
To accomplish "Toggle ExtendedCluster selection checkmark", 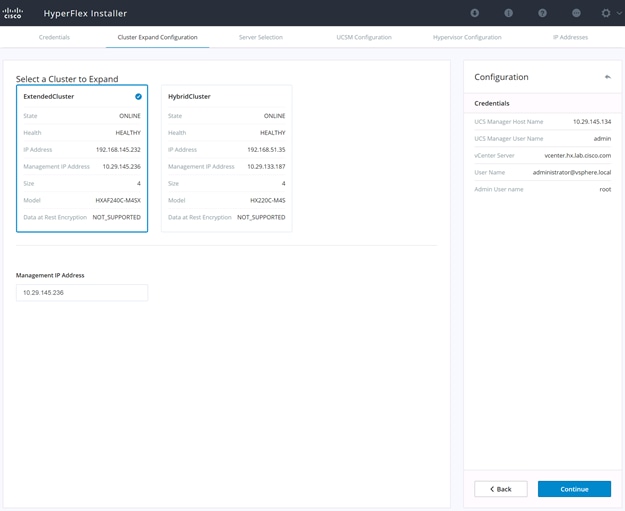I will pos(138,96).
